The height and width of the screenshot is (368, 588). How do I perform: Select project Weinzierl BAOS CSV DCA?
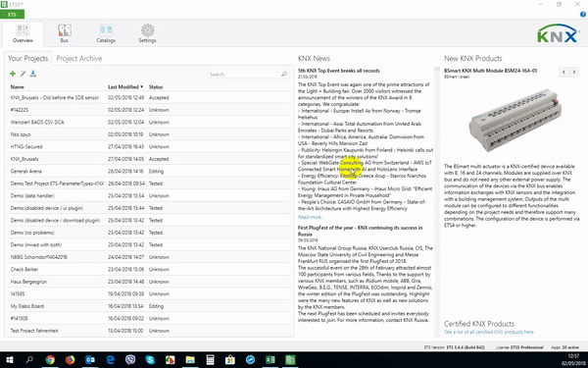click(x=149, y=122)
